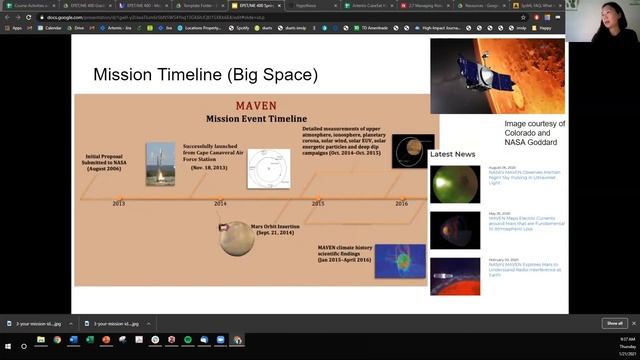The height and width of the screenshot is (360, 640).
Task: Click the rocket launch photo on timeline
Action: pyautogui.click(x=161, y=164)
